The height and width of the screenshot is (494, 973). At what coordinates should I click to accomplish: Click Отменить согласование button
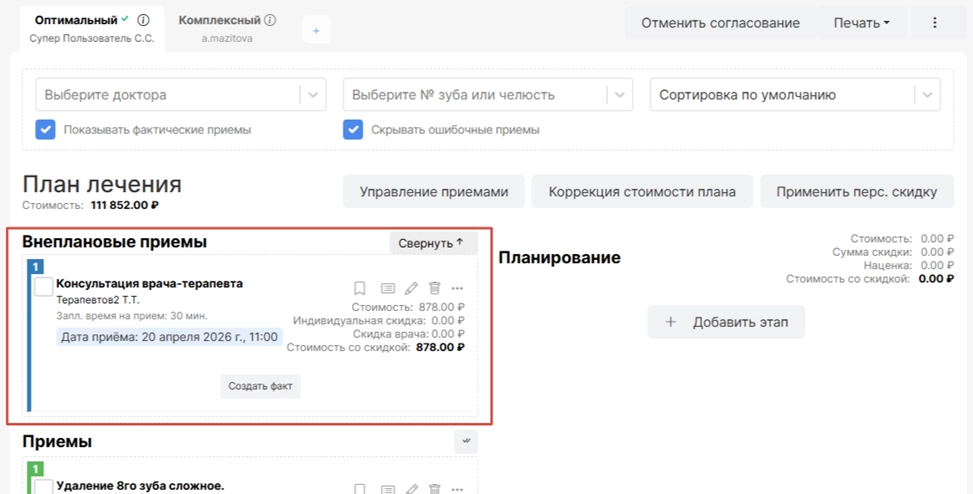tap(720, 23)
